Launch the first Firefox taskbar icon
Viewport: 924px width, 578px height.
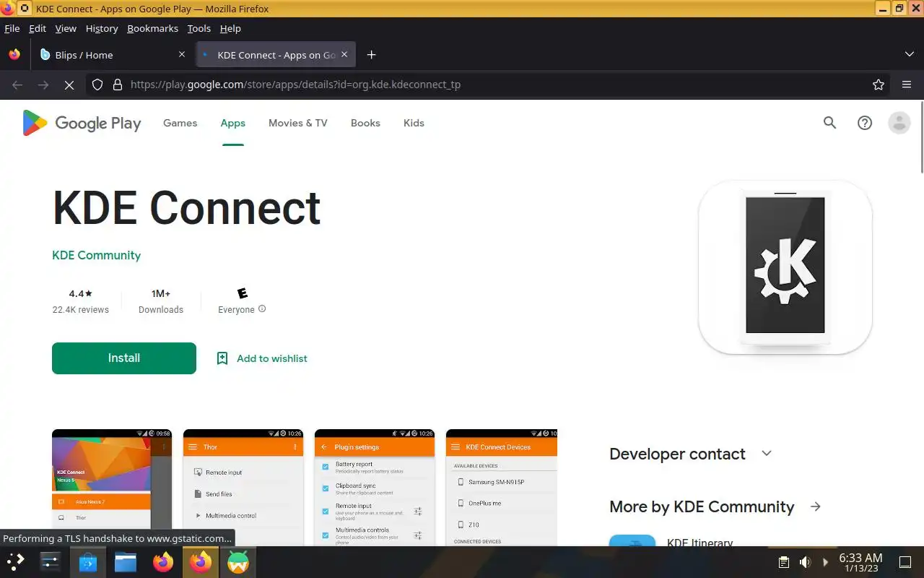pyautogui.click(x=163, y=561)
